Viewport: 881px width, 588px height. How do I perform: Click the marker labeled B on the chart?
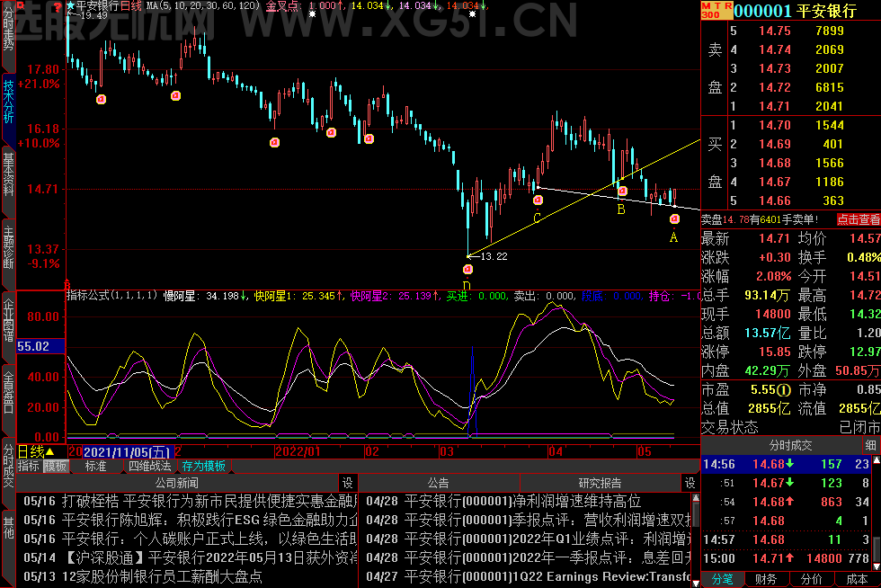click(x=622, y=192)
